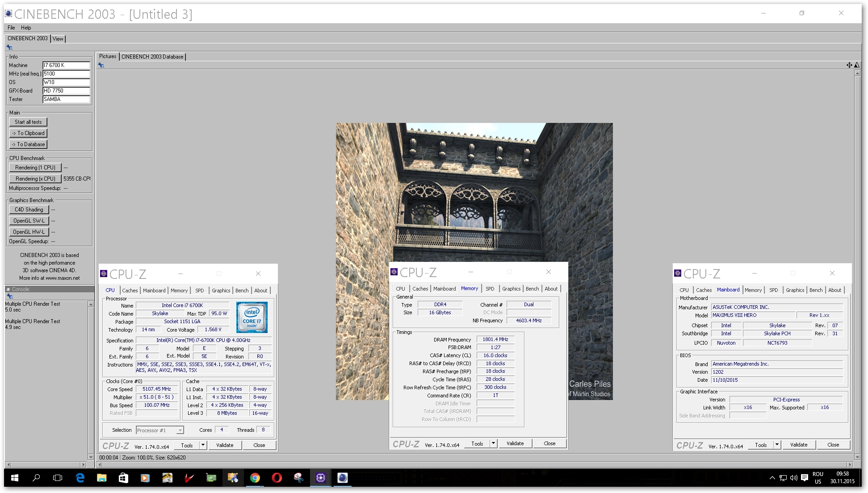Click the Intel Core i7 logo in CPU-Z
The width and height of the screenshot is (868, 493).
pos(252,317)
